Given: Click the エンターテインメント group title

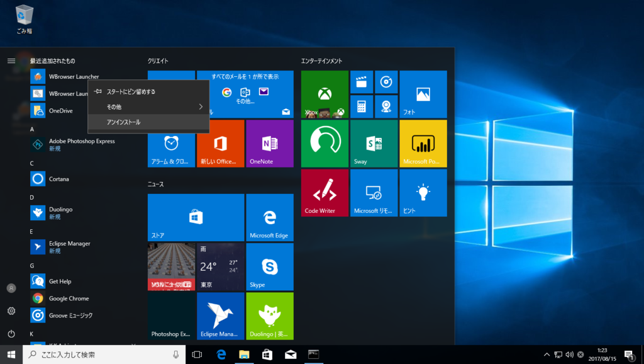Looking at the screenshot, I should click(x=321, y=61).
